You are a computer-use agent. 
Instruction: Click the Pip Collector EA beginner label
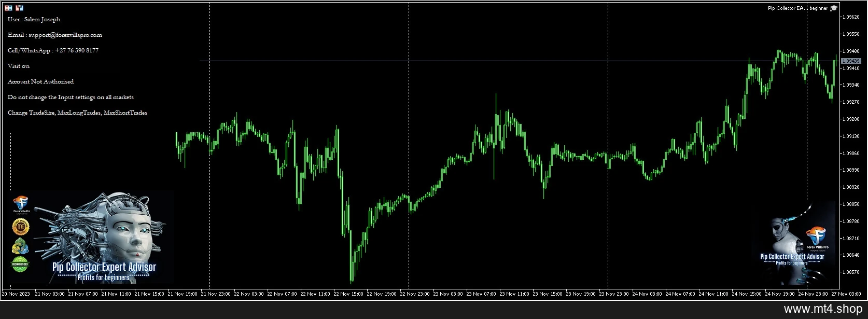point(798,8)
